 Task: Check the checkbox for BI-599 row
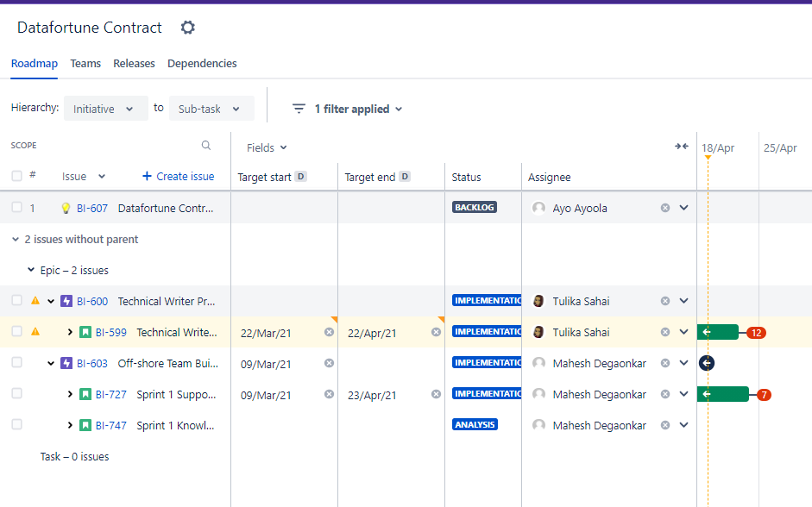point(16,331)
